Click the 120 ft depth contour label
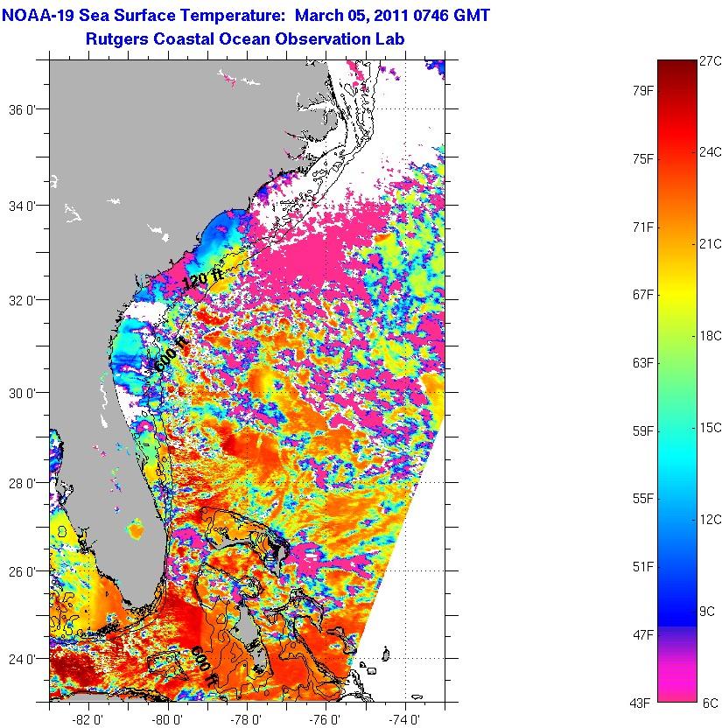Viewport: 722px width, 728px height. click(203, 279)
